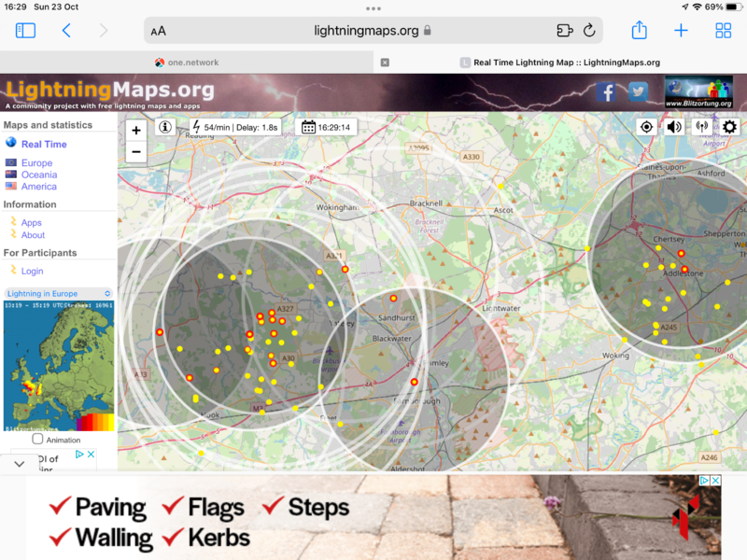Image resolution: width=747 pixels, height=560 pixels.
Task: Center map on my location
Action: (x=645, y=127)
